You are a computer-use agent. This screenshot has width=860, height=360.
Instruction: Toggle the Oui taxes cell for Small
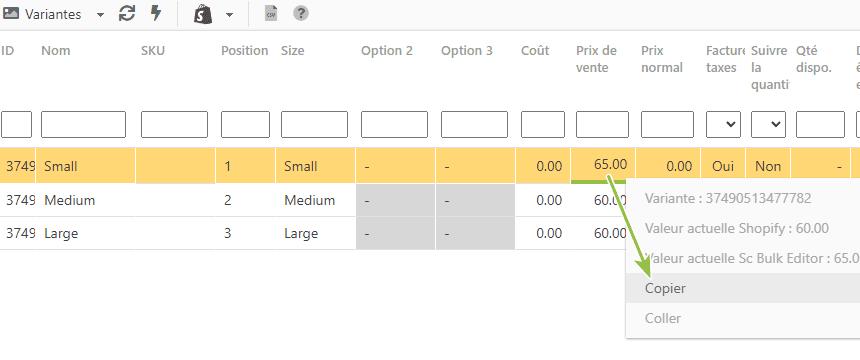723,166
